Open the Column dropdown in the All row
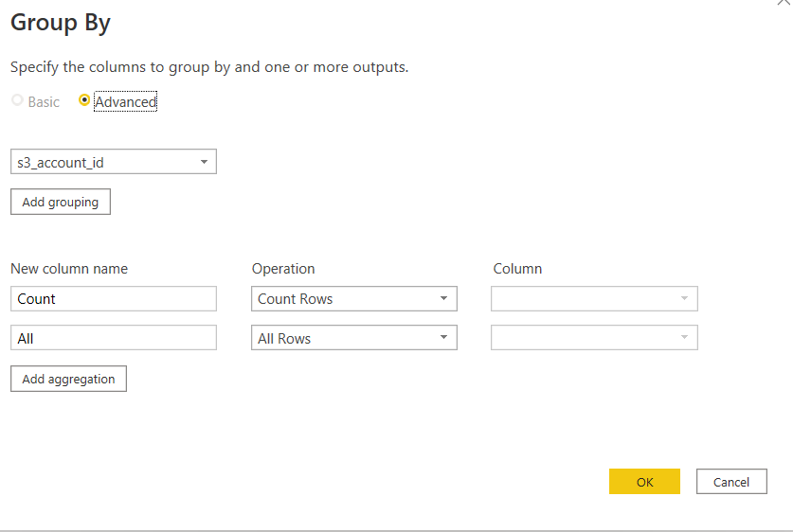 pos(594,338)
